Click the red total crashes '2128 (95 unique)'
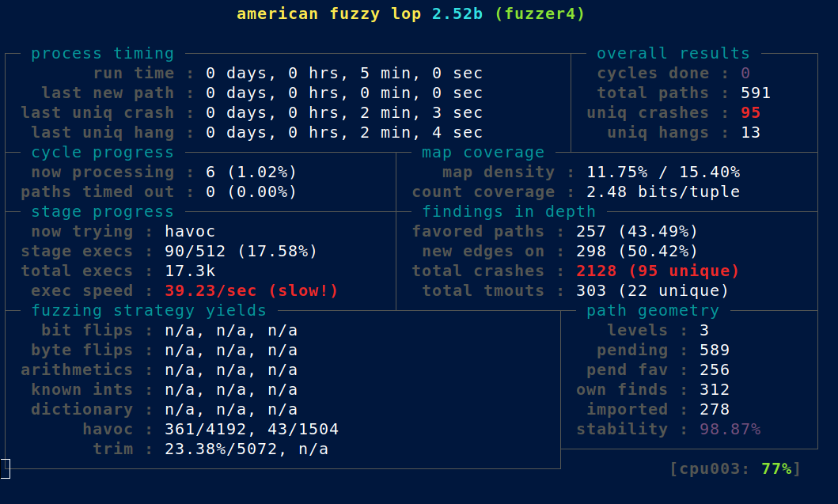Viewport: 838px width, 504px height. 658,271
